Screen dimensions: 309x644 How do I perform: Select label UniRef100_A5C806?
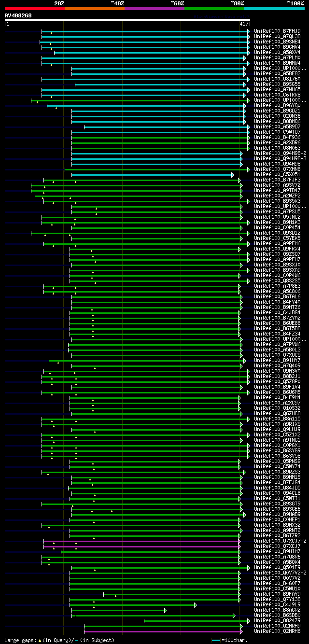(277, 291)
